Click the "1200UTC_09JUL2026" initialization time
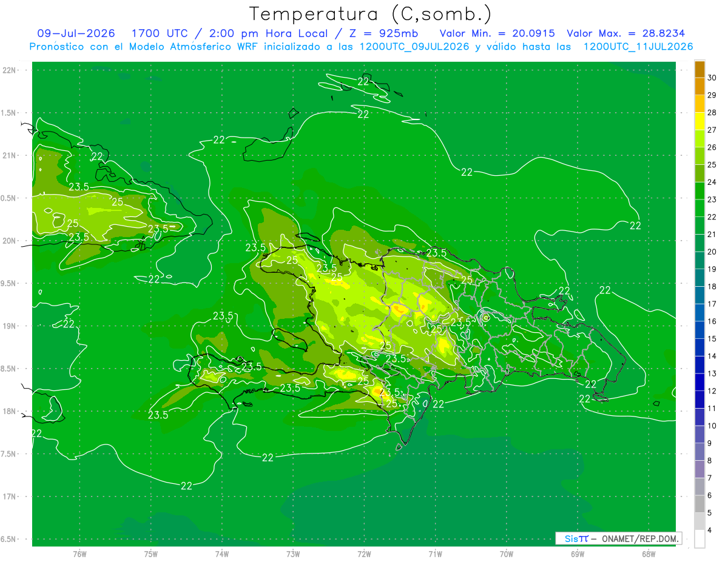The width and height of the screenshot is (728, 562). point(414,47)
